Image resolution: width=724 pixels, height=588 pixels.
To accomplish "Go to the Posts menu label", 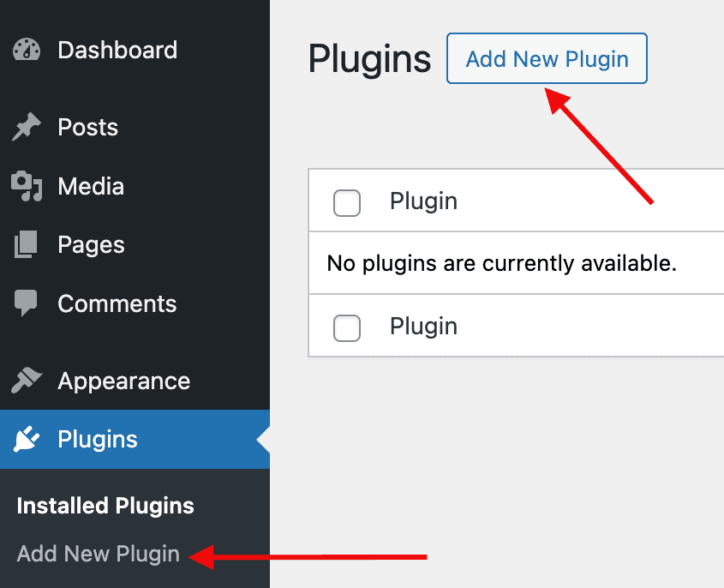I will pos(87,127).
